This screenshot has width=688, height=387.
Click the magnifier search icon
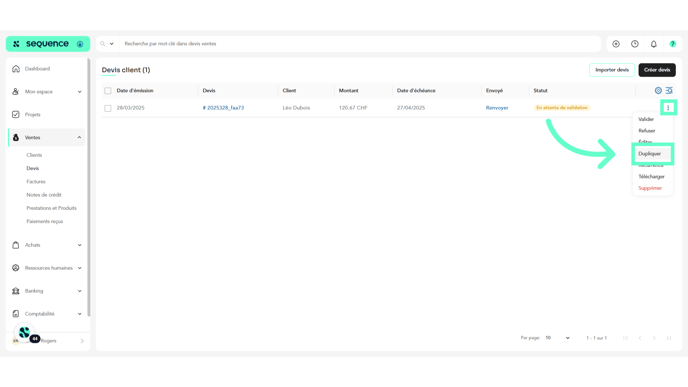[103, 44]
